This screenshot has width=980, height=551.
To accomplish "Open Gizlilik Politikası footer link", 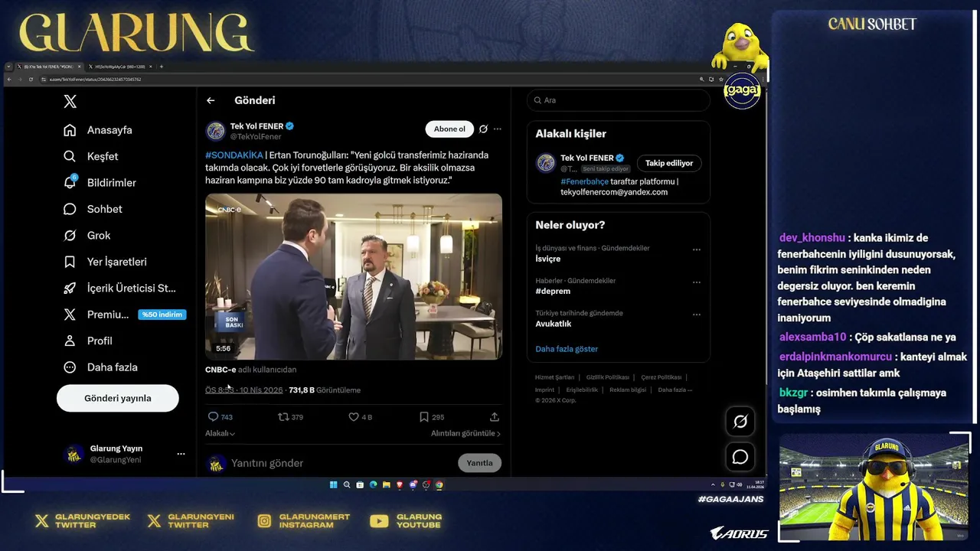I will coord(607,377).
